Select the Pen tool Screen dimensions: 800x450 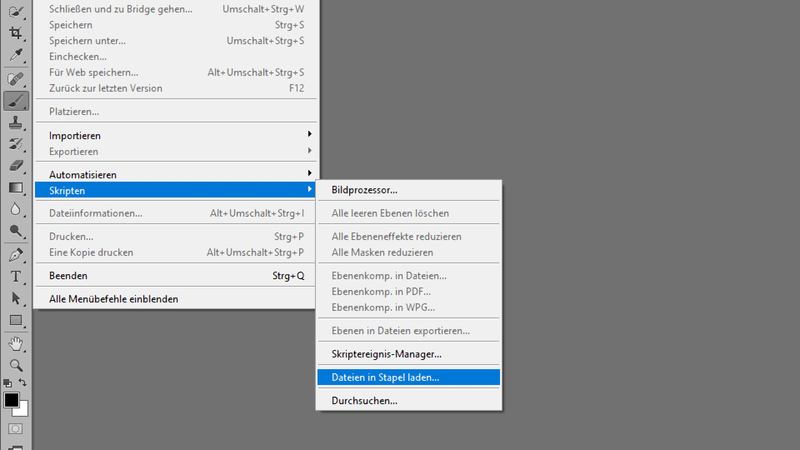click(x=16, y=255)
